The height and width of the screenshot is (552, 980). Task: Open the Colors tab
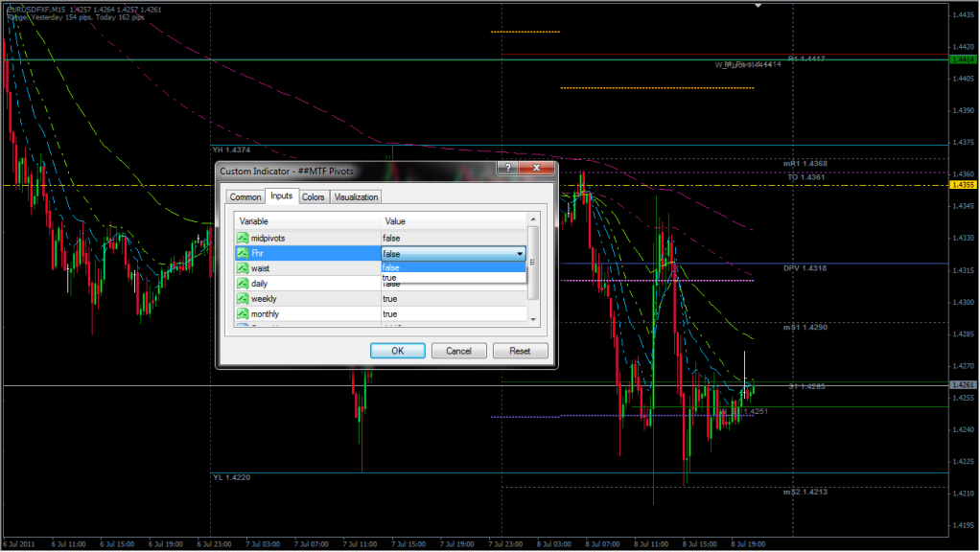(314, 196)
